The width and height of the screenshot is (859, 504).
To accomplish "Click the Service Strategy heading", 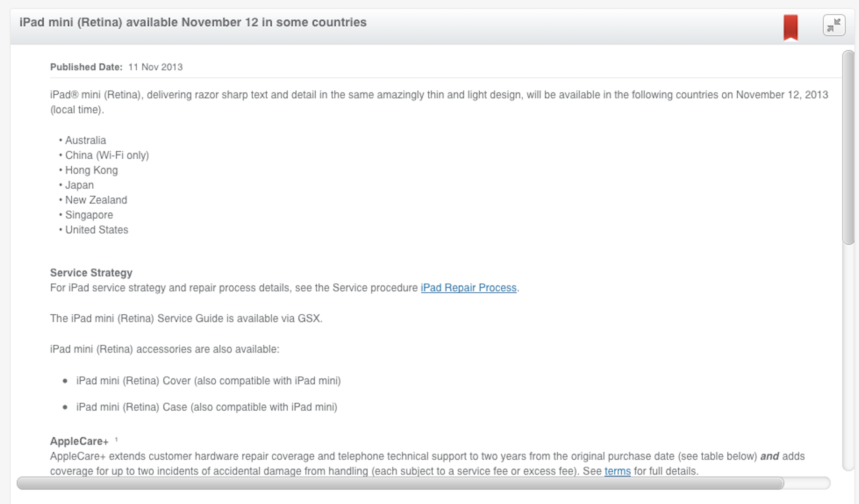I will (x=91, y=273).
